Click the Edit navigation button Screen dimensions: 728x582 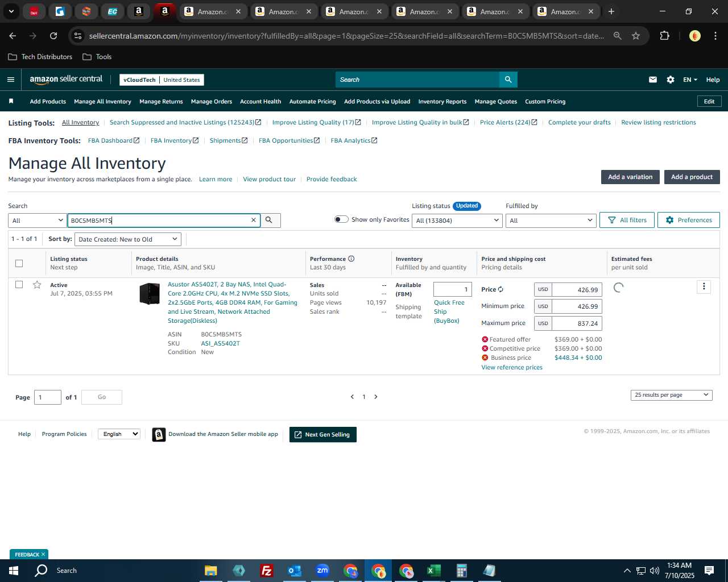tap(709, 101)
